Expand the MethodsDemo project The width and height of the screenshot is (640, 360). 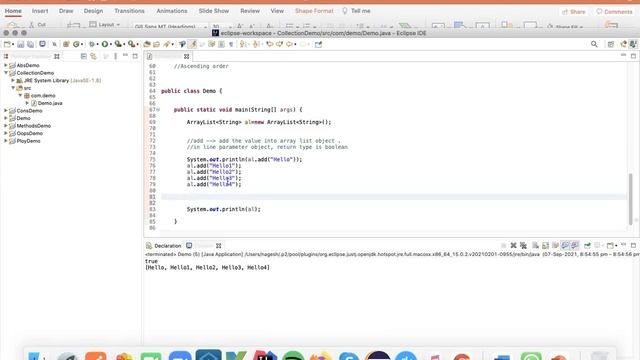pyautogui.click(x=6, y=126)
